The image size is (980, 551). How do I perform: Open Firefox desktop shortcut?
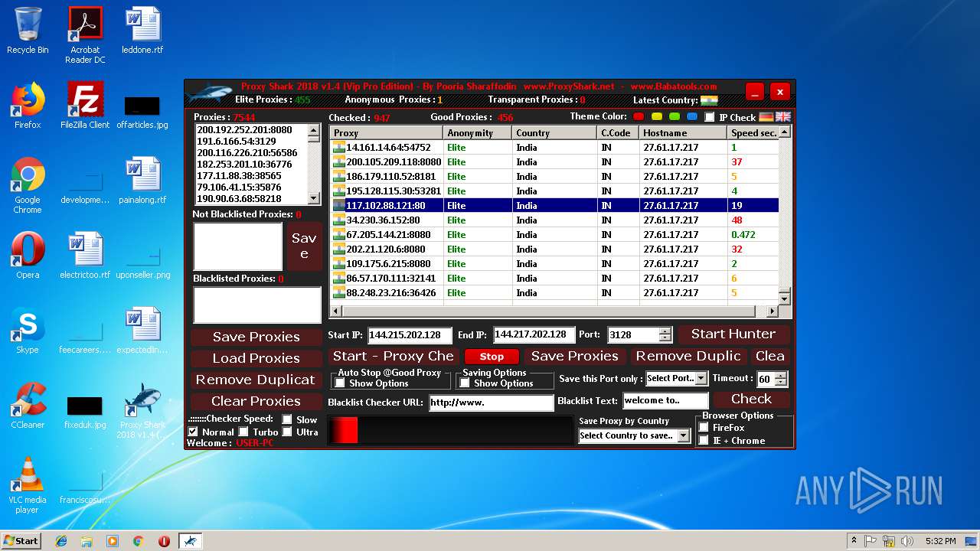click(28, 106)
